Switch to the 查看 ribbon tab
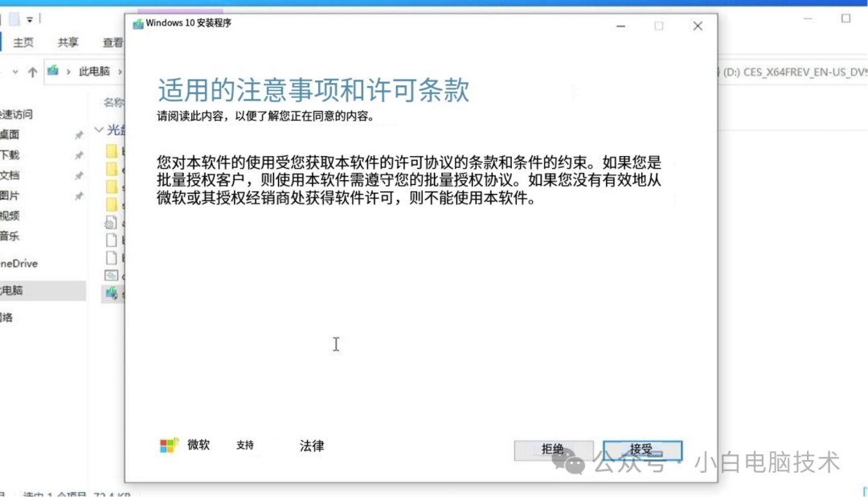This screenshot has width=868, height=497. pos(113,42)
